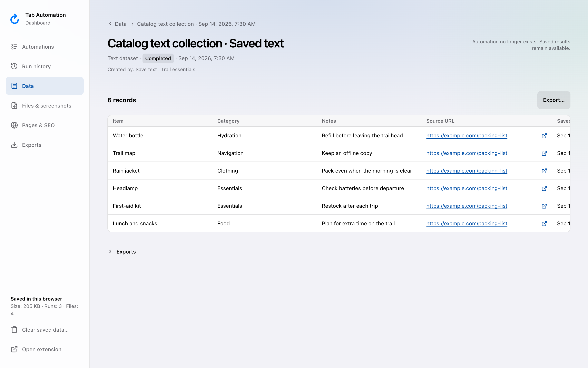The height and width of the screenshot is (368, 588).
Task: Click the '6 records' heading
Action: [x=122, y=100]
